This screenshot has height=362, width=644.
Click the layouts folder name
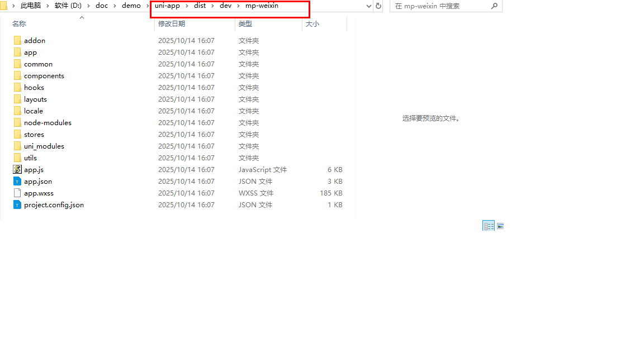coord(35,99)
